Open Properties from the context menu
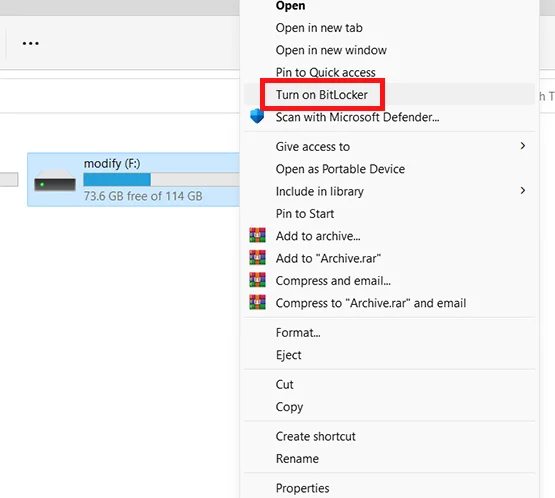Image resolution: width=555 pixels, height=498 pixels. point(302,488)
